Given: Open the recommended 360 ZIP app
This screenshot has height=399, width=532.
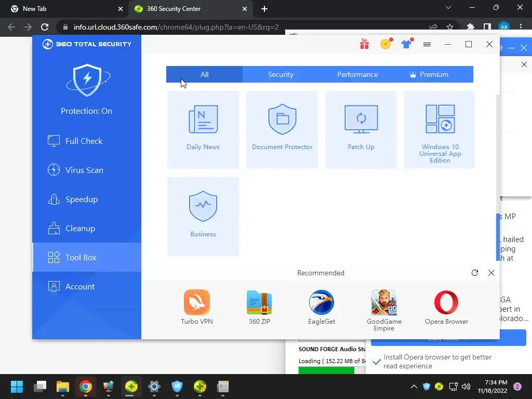Looking at the screenshot, I should point(259,307).
